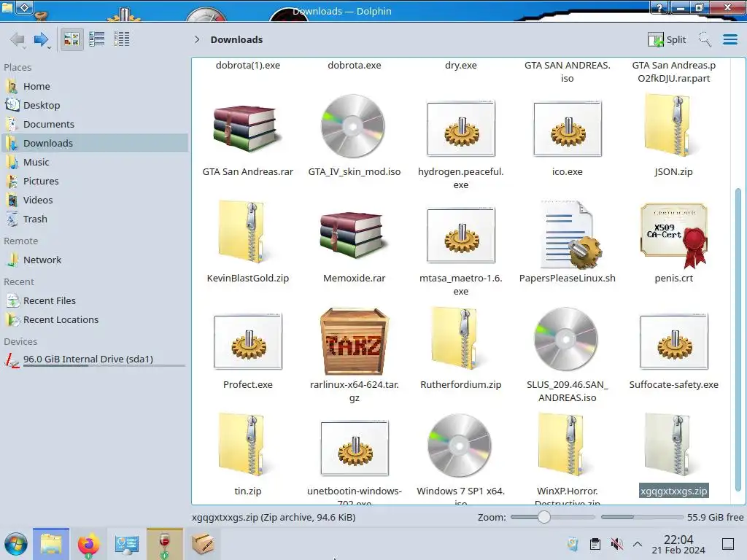Select PapersPleaseLinux.sh script icon
747x560 pixels.
(570, 234)
